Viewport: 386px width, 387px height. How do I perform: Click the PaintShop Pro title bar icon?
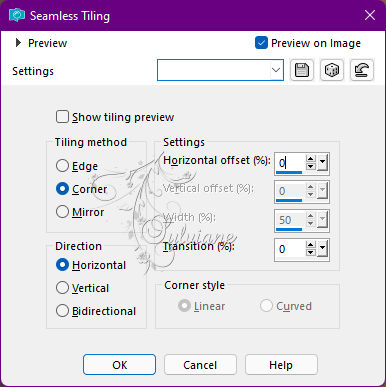pyautogui.click(x=17, y=16)
